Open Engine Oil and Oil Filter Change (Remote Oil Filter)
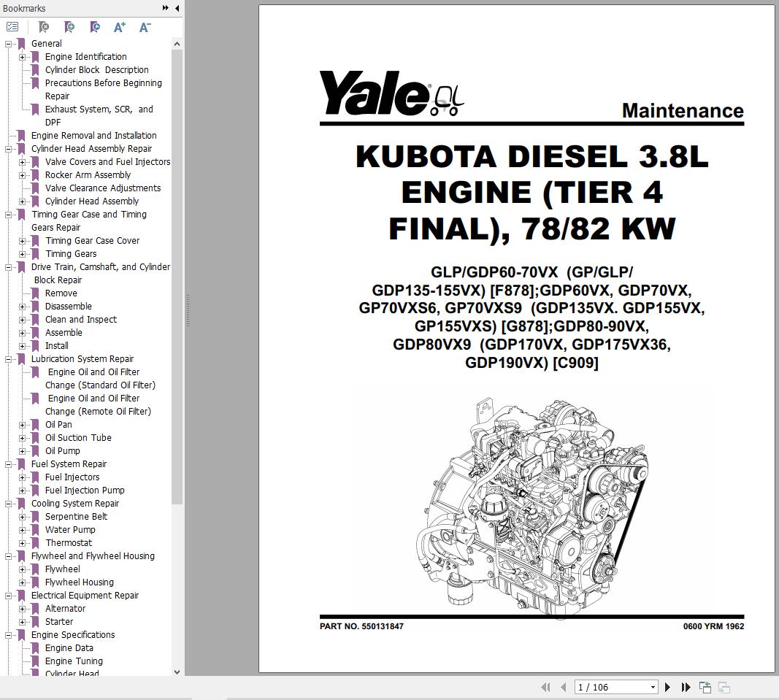The image size is (779, 700). 99,405
